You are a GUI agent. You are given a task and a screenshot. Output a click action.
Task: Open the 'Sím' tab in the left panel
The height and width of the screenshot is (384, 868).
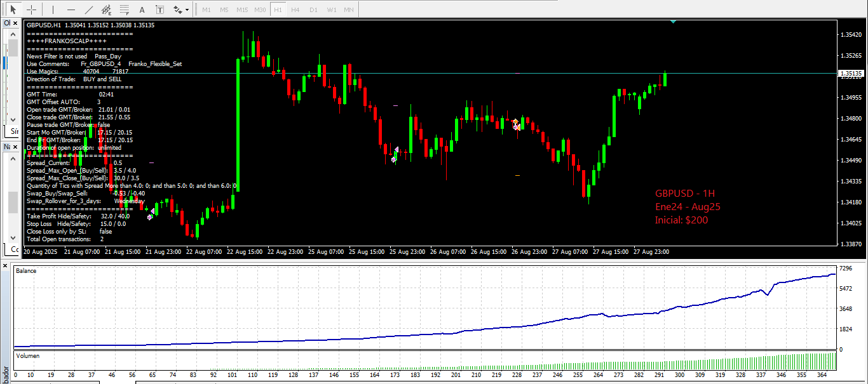[13, 131]
